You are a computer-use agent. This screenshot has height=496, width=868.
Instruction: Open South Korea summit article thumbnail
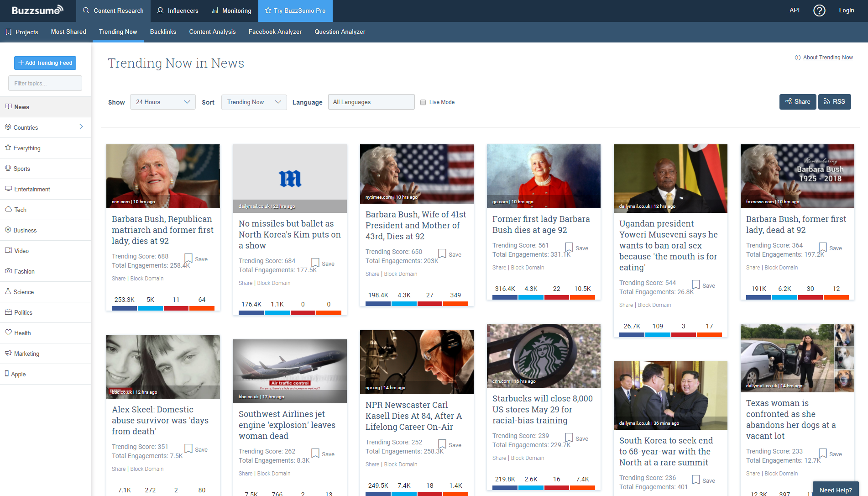click(x=670, y=396)
